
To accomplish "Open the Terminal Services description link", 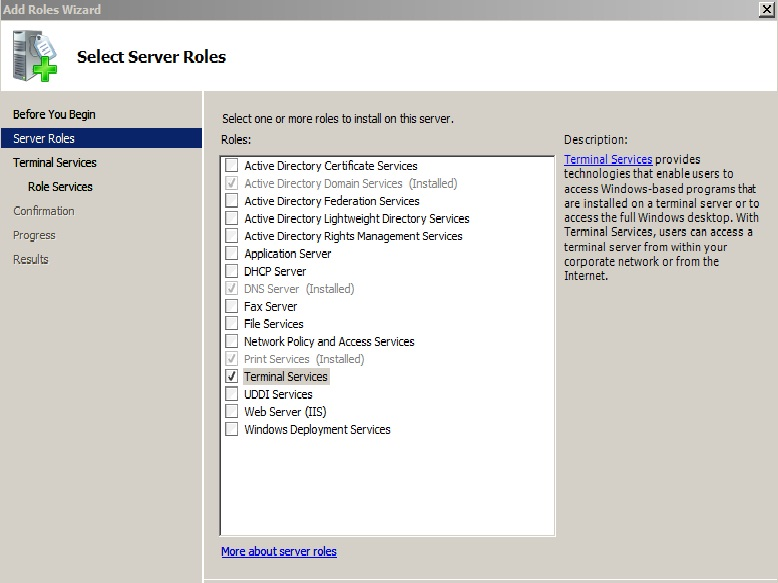I will (x=608, y=159).
